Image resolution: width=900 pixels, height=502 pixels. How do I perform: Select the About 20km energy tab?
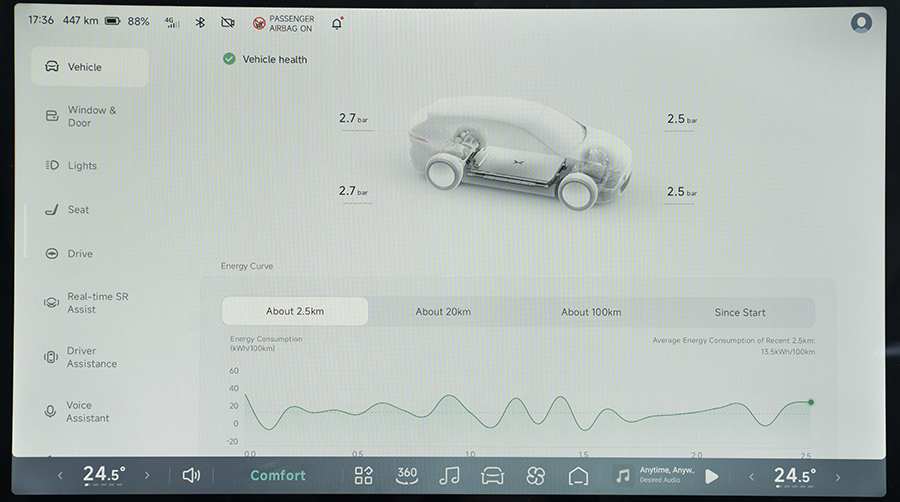tap(443, 312)
